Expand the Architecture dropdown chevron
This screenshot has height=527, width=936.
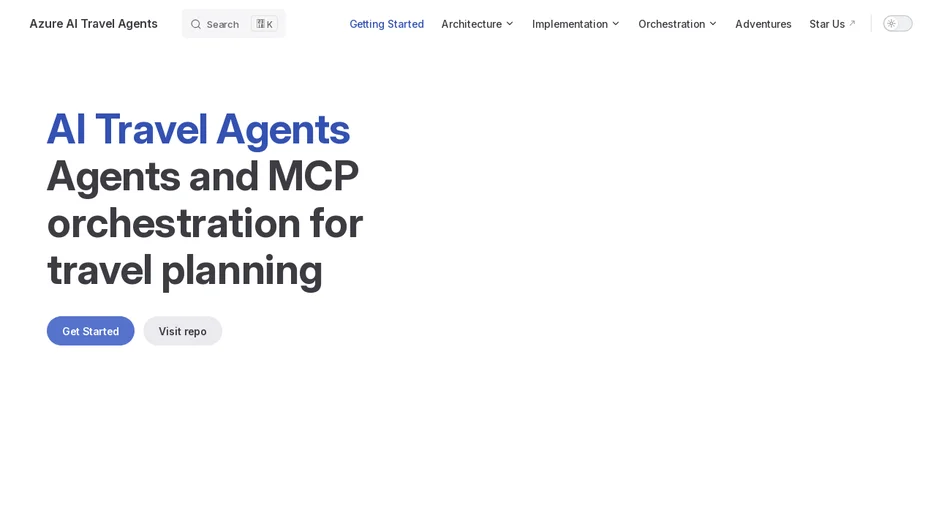(510, 24)
